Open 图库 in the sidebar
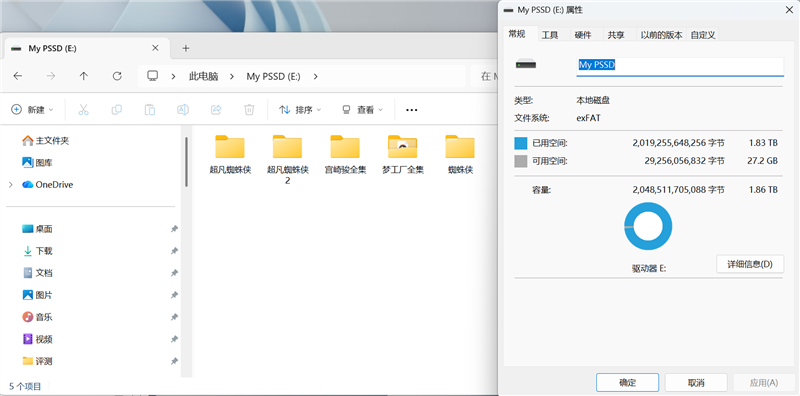 38,163
